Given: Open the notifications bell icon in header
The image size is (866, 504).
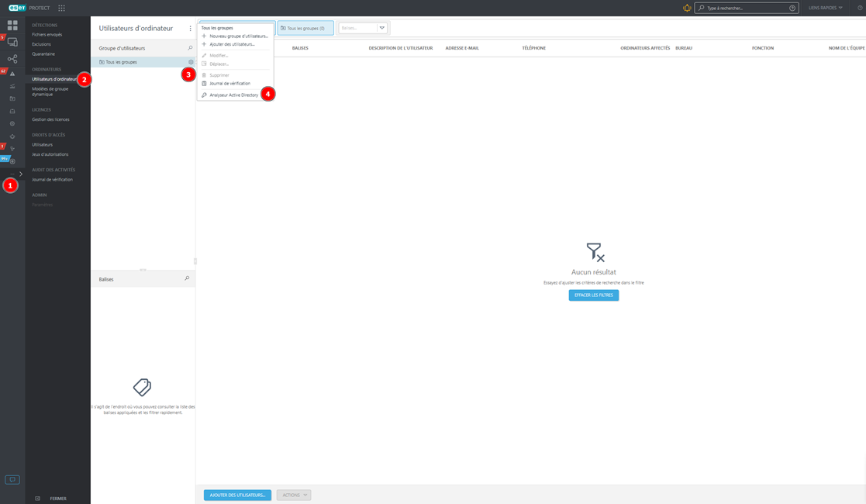Looking at the screenshot, I should [x=686, y=8].
